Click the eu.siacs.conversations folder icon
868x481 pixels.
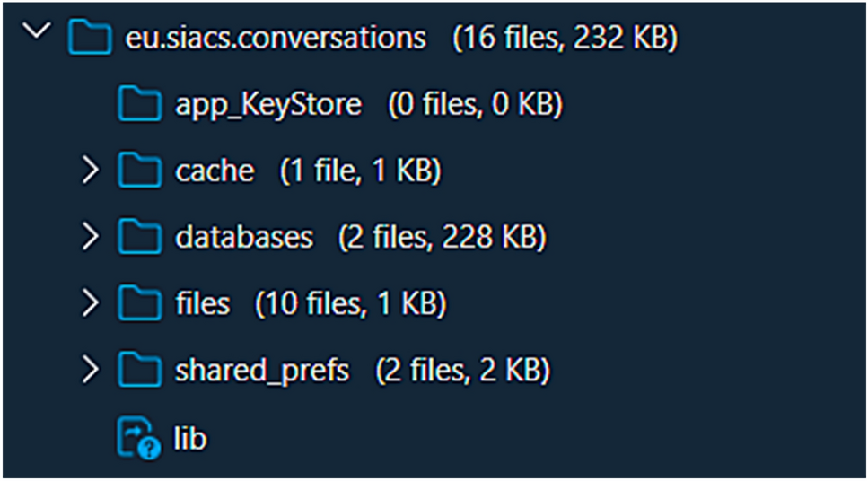point(88,39)
